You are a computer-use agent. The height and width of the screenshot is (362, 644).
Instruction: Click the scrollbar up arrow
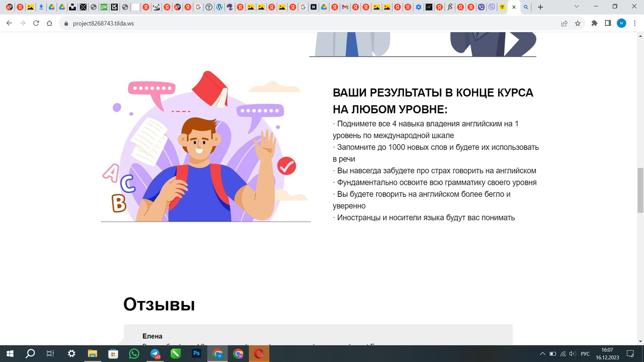click(640, 36)
